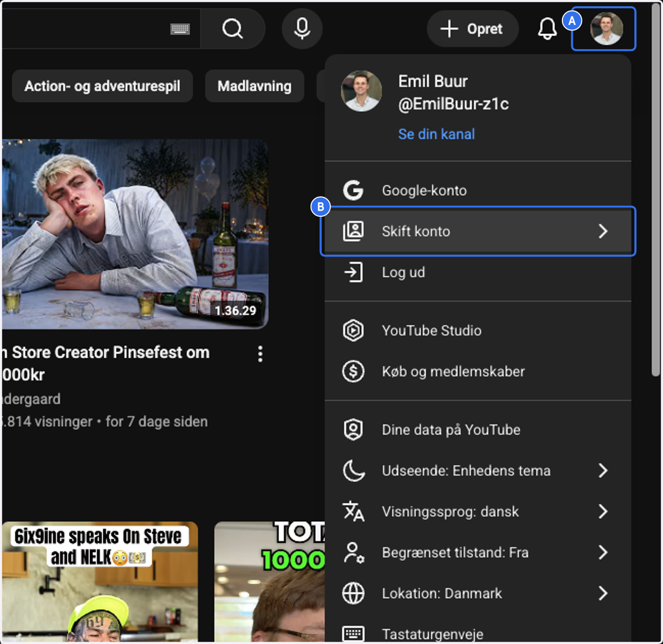This screenshot has width=663, height=644.
Task: Select Google-konto menu entry
Action: [x=478, y=190]
